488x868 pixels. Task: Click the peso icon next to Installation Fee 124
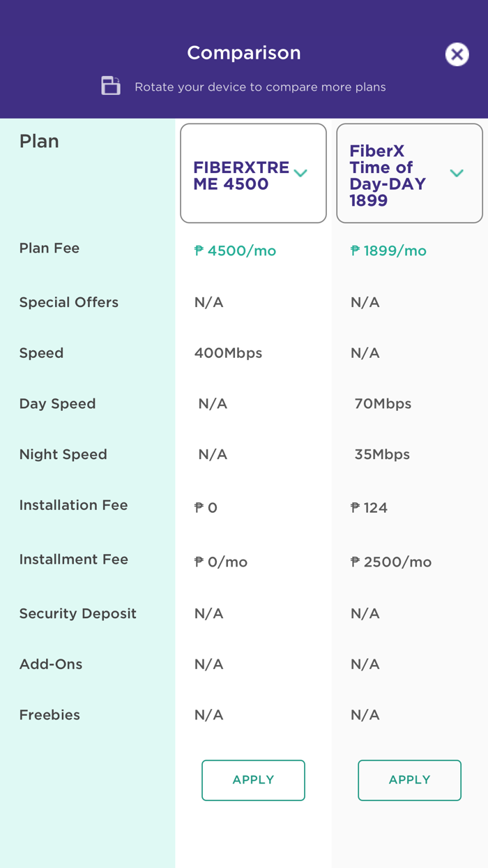356,507
